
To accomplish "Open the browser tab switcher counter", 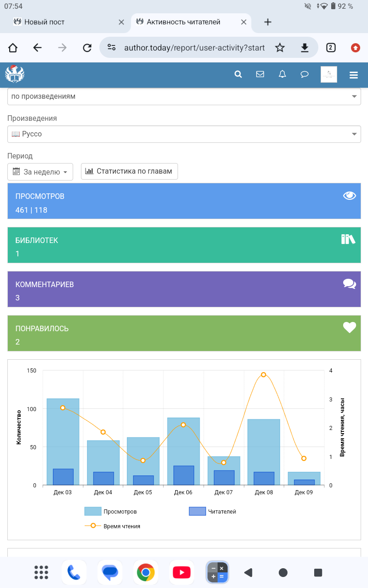I will pos(330,47).
